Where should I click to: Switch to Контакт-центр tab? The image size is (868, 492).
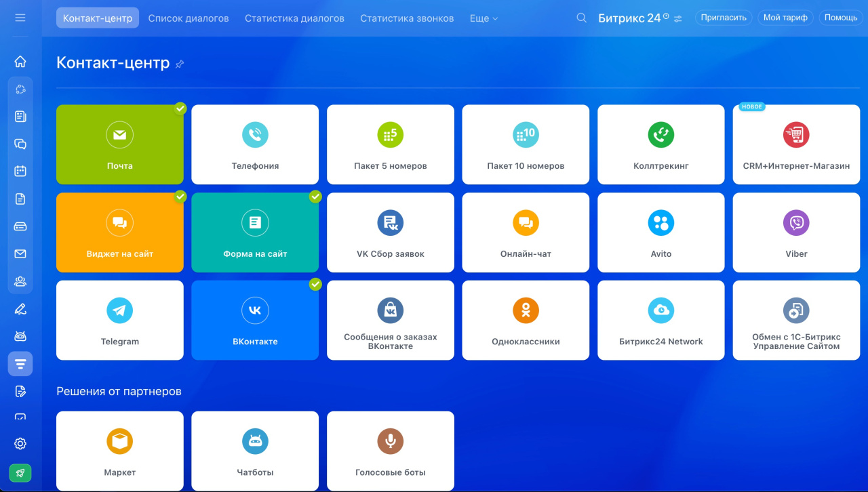98,18
